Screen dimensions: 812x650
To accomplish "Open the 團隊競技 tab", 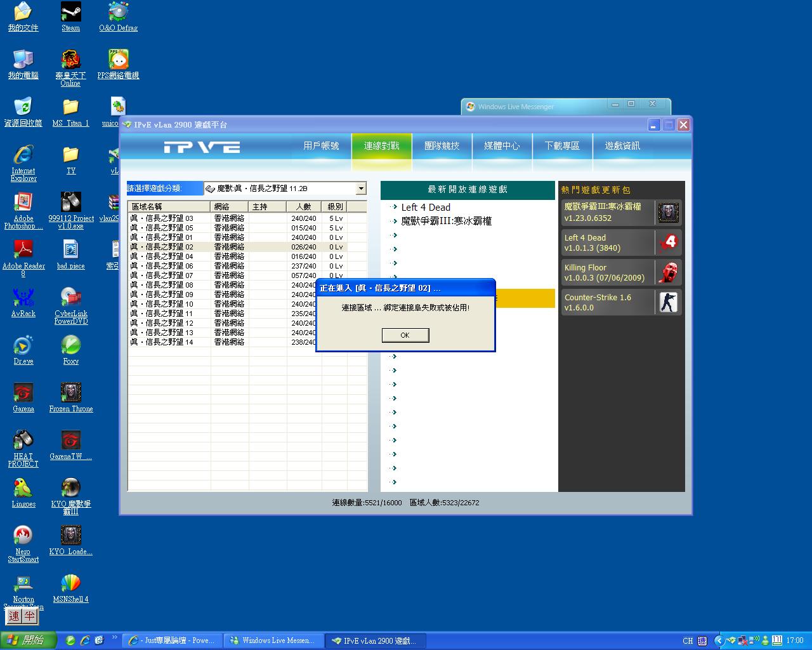I will [442, 146].
